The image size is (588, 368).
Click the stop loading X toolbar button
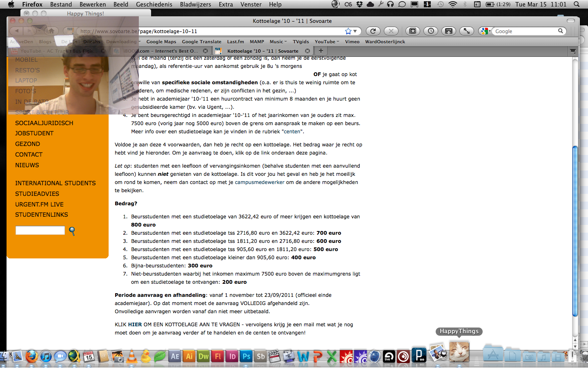[x=391, y=31]
